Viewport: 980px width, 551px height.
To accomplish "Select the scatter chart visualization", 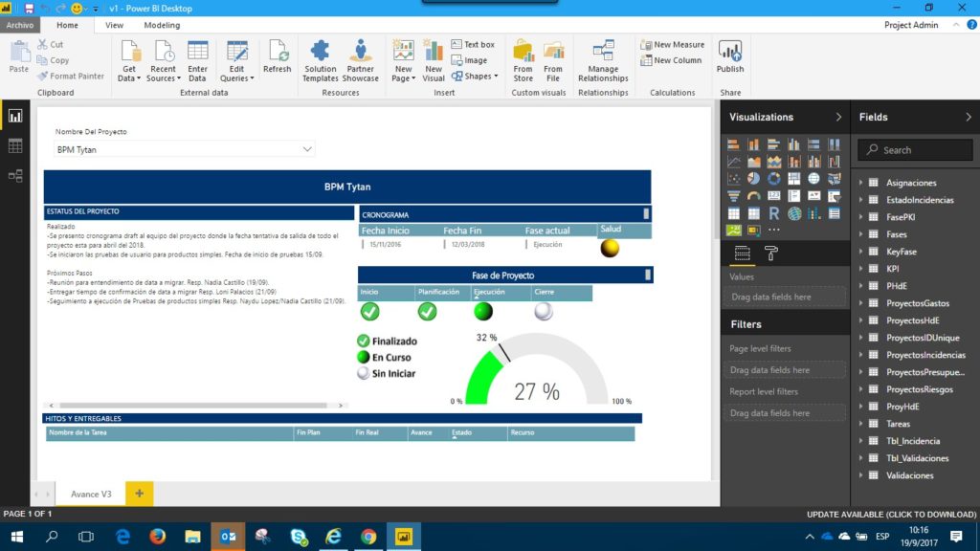I will 734,179.
